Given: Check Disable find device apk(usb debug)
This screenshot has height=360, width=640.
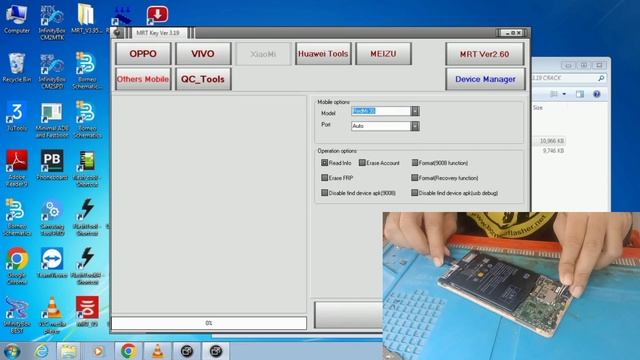Looking at the screenshot, I should (415, 193).
